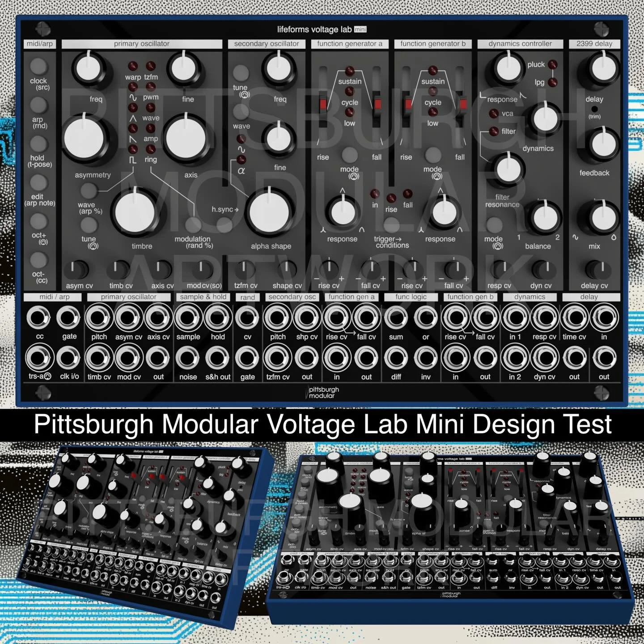
Task: Click the primary oscillator wave (arp %) button
Action: (89, 191)
